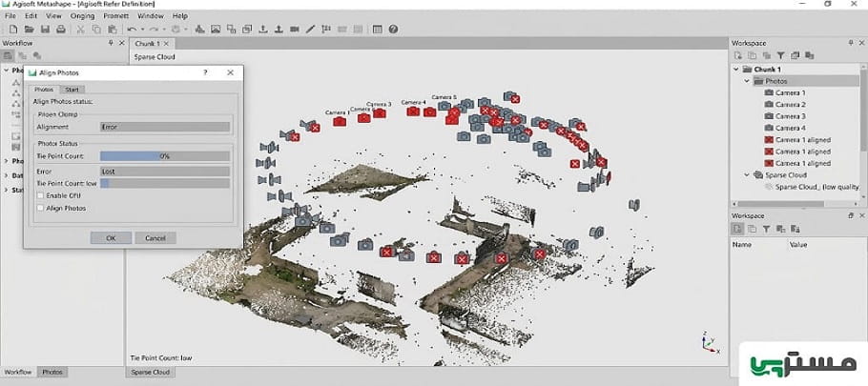Click the Name column header
Viewport: 868px width, 386px height.
741,244
